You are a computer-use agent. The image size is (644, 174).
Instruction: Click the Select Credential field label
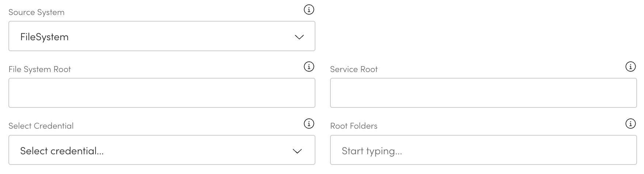pos(41,126)
